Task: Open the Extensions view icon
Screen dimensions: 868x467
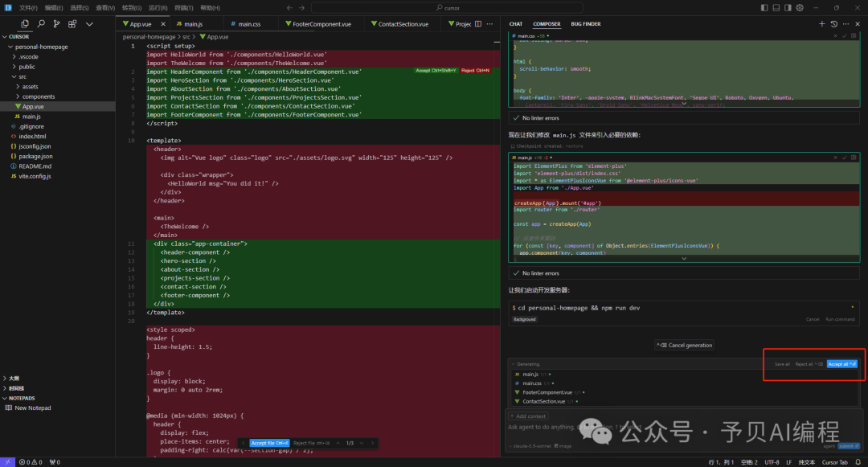Action: tap(72, 24)
